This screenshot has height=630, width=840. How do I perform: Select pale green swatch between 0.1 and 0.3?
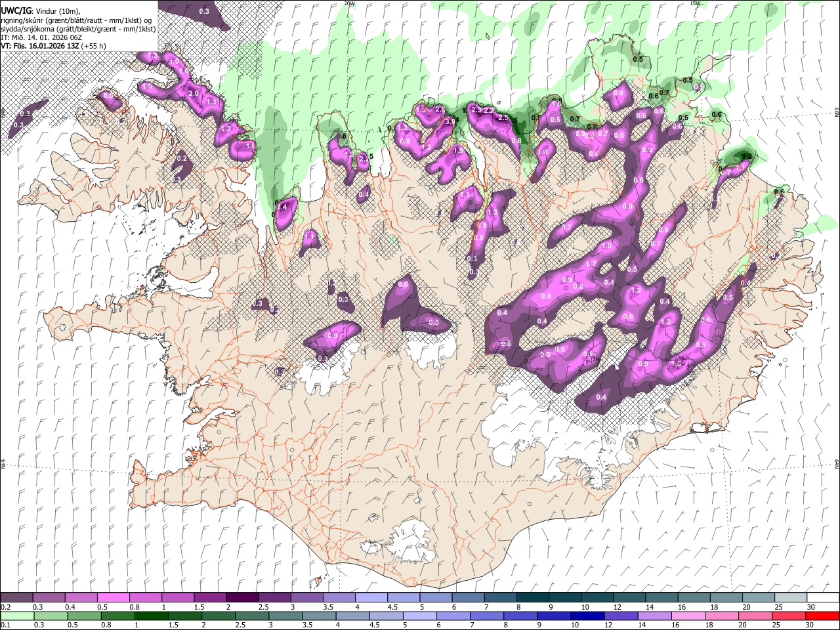tap(17, 616)
